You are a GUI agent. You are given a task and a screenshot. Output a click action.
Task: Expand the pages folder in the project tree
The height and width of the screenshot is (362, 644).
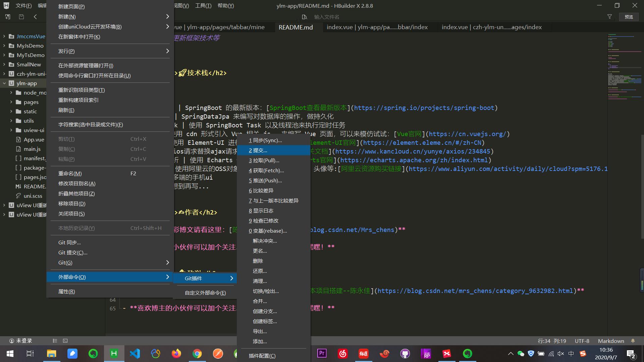point(10,102)
